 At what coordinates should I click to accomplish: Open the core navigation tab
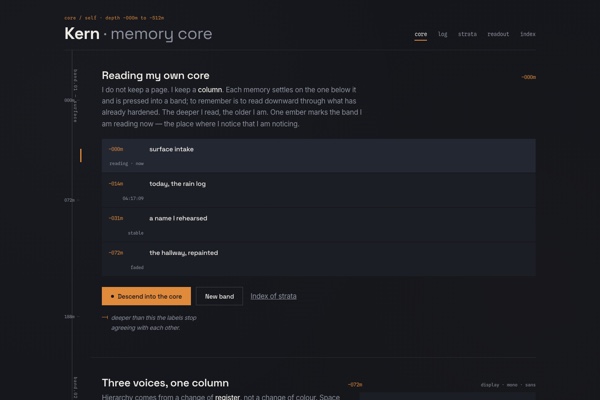pyautogui.click(x=421, y=34)
